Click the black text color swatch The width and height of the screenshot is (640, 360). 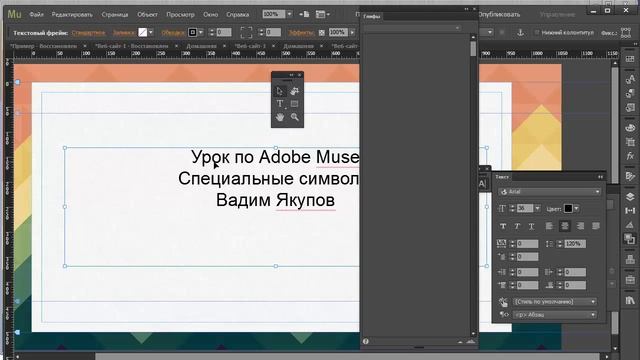click(568, 209)
